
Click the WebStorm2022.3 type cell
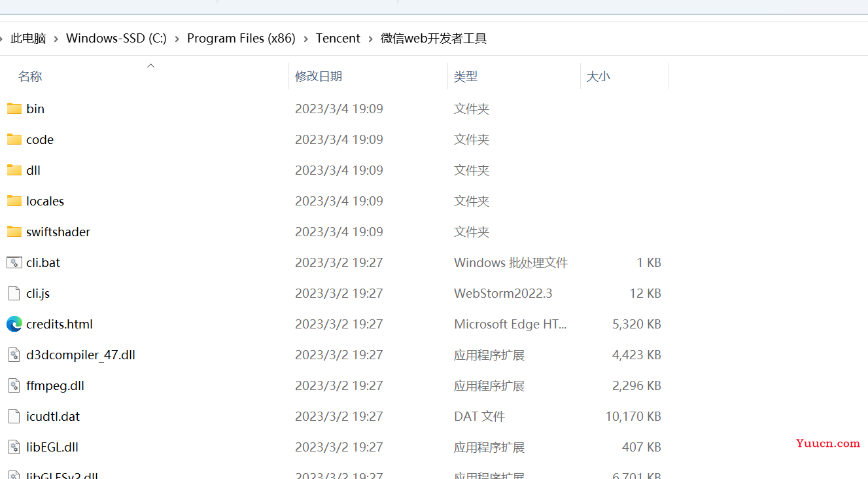pyautogui.click(x=503, y=293)
